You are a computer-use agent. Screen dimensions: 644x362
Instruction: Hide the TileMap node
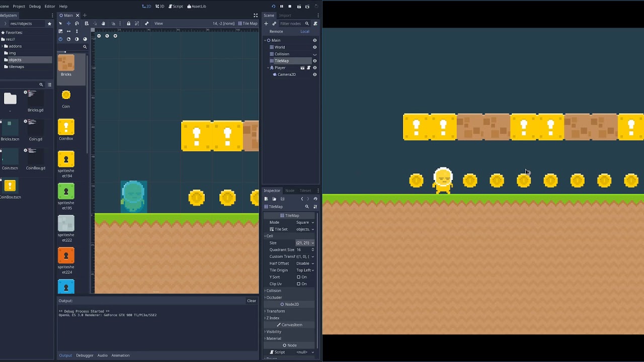[x=315, y=61]
